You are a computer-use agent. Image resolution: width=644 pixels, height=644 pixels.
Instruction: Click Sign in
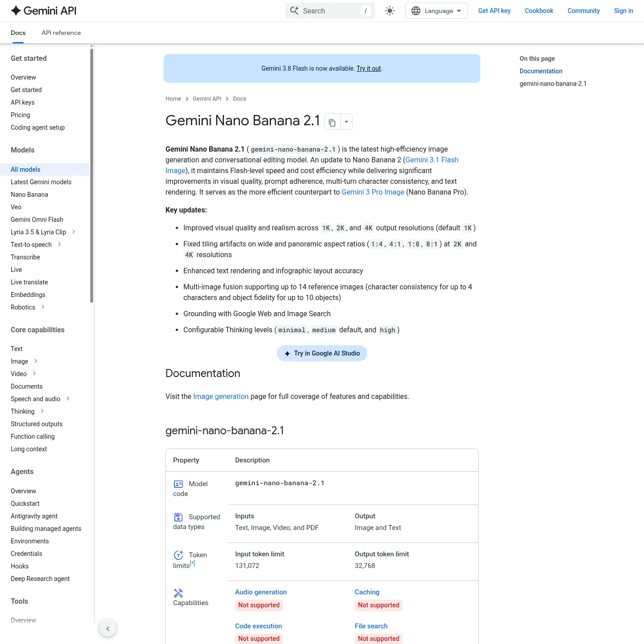coord(623,11)
